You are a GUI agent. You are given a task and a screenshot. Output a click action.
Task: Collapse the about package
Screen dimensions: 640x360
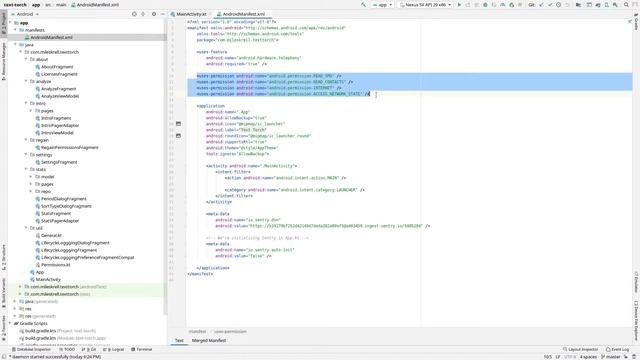tap(26, 59)
